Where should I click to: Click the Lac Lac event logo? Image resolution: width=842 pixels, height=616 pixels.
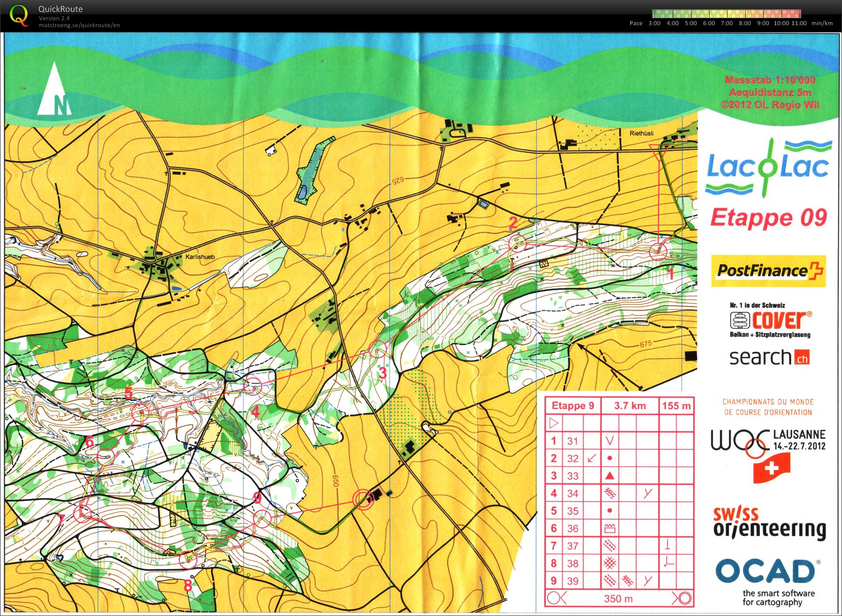tap(768, 166)
